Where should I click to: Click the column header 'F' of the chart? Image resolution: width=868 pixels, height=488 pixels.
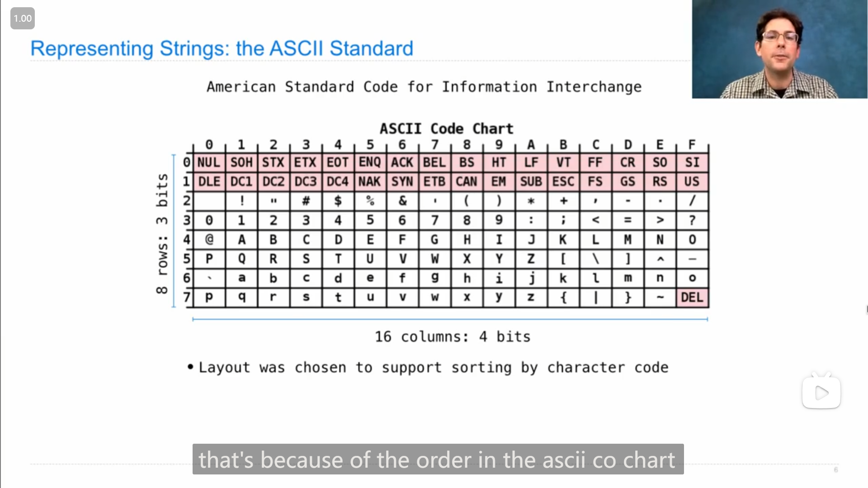coord(692,145)
